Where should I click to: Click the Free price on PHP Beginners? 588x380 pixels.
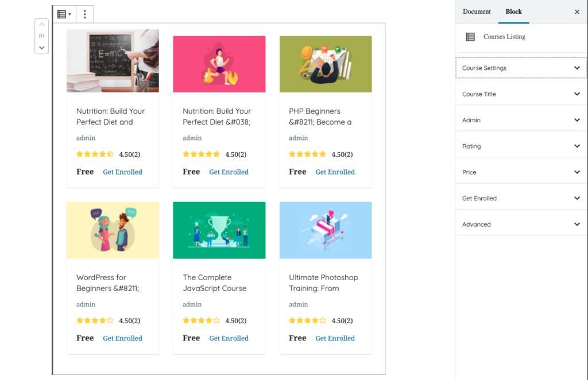tap(297, 172)
